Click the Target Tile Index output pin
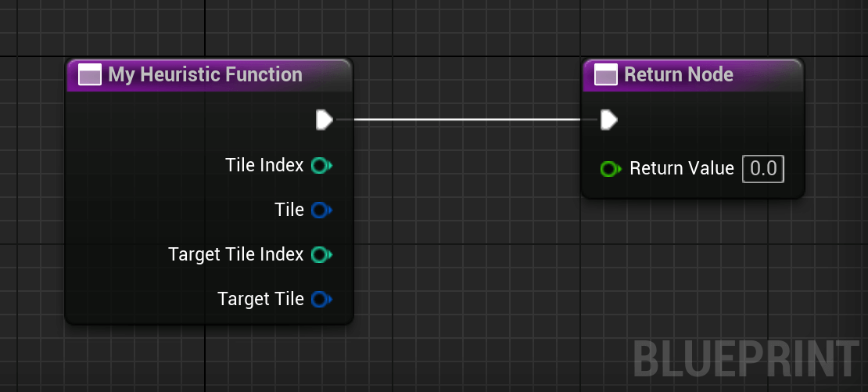The width and height of the screenshot is (868, 392). click(x=321, y=255)
